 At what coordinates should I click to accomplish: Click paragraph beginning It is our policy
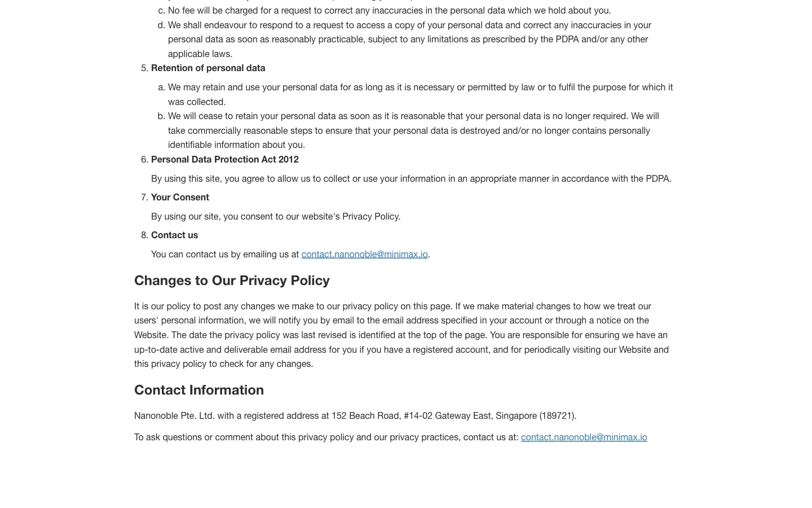click(x=401, y=335)
